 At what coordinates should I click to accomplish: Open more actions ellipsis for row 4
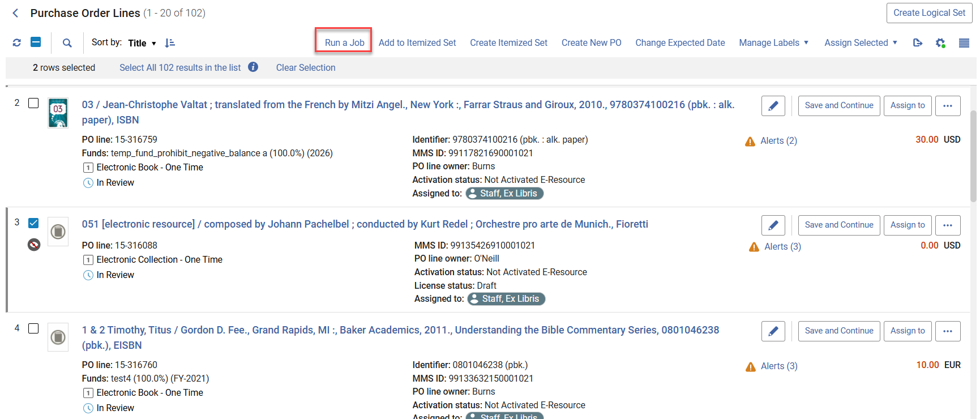947,331
